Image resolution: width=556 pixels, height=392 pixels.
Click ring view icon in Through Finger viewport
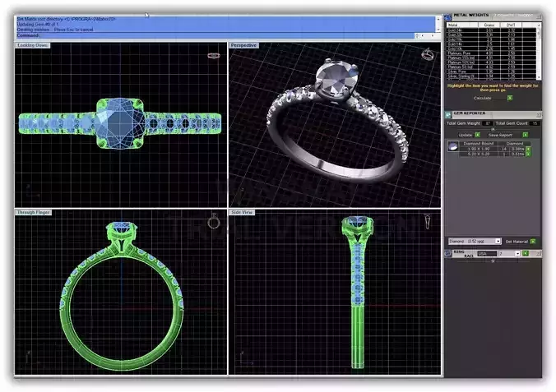coord(214,221)
